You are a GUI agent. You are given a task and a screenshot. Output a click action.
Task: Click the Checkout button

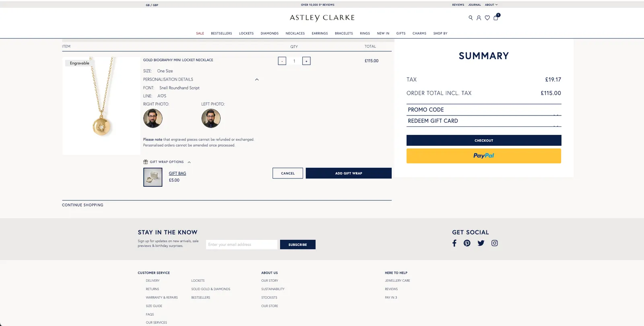point(484,140)
